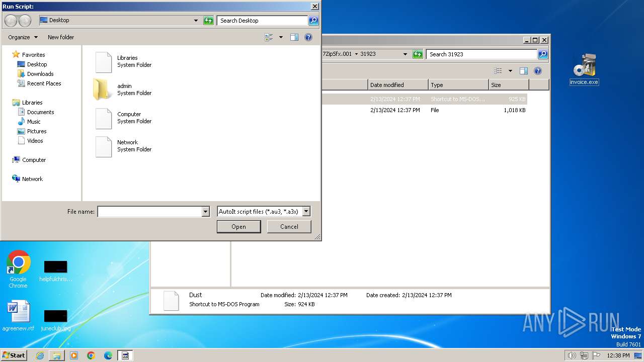Open Help in the Explorer window
Image resolution: width=644 pixels, height=362 pixels.
(x=538, y=71)
